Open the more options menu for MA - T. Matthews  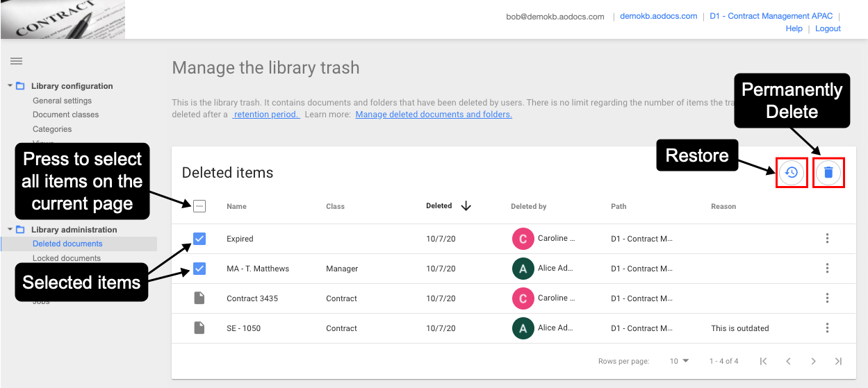tap(827, 269)
